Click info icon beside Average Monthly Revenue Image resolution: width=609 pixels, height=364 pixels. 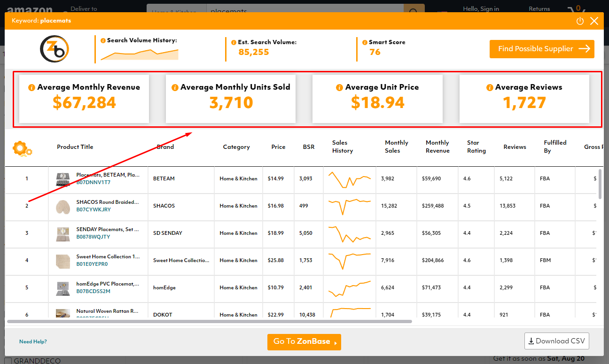click(x=31, y=87)
